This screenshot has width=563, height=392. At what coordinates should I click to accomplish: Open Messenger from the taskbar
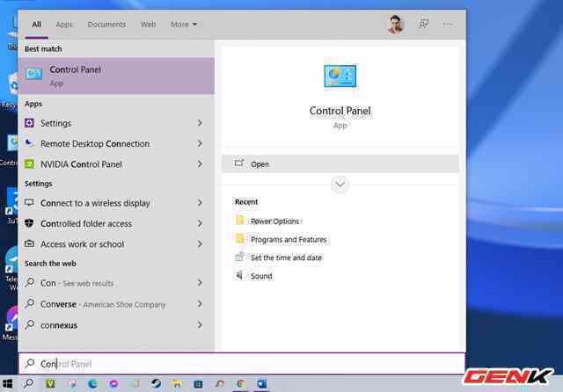113,384
